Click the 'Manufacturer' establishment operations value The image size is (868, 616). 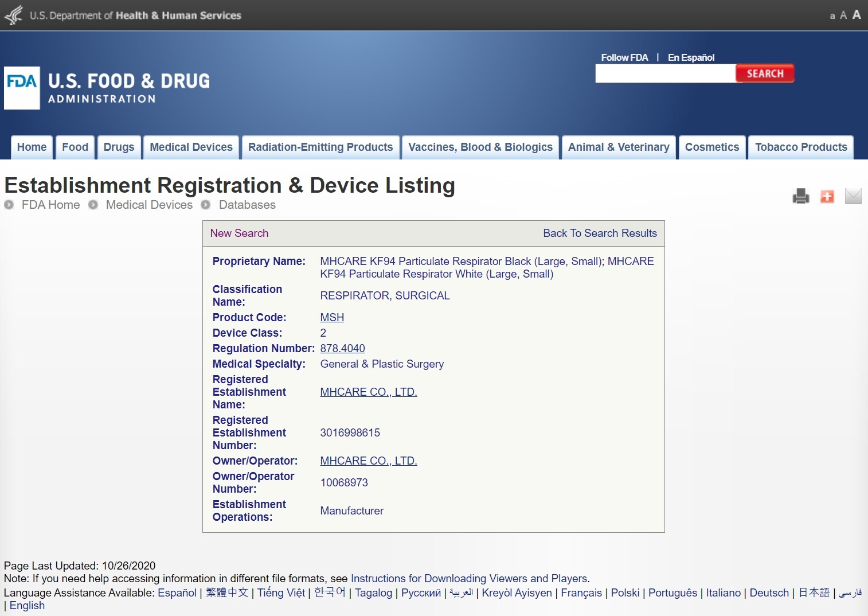coord(352,511)
